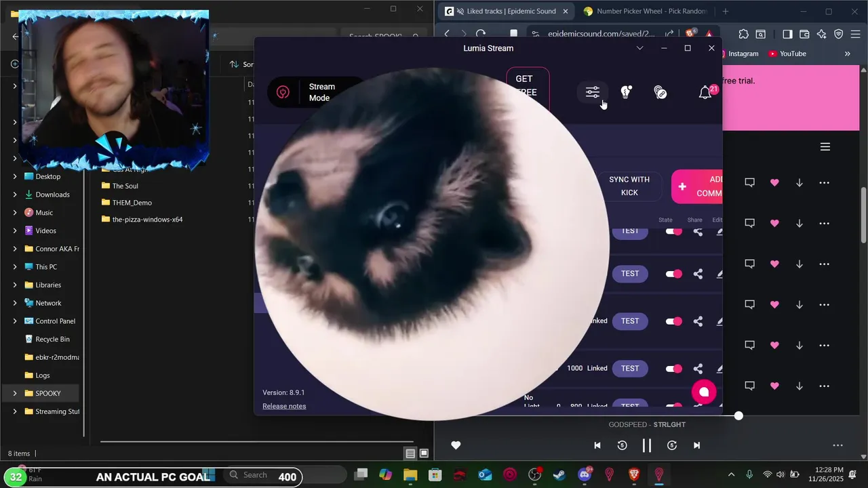Expand the Music folder in Explorer tree
The image size is (868, 488).
coord(15,213)
